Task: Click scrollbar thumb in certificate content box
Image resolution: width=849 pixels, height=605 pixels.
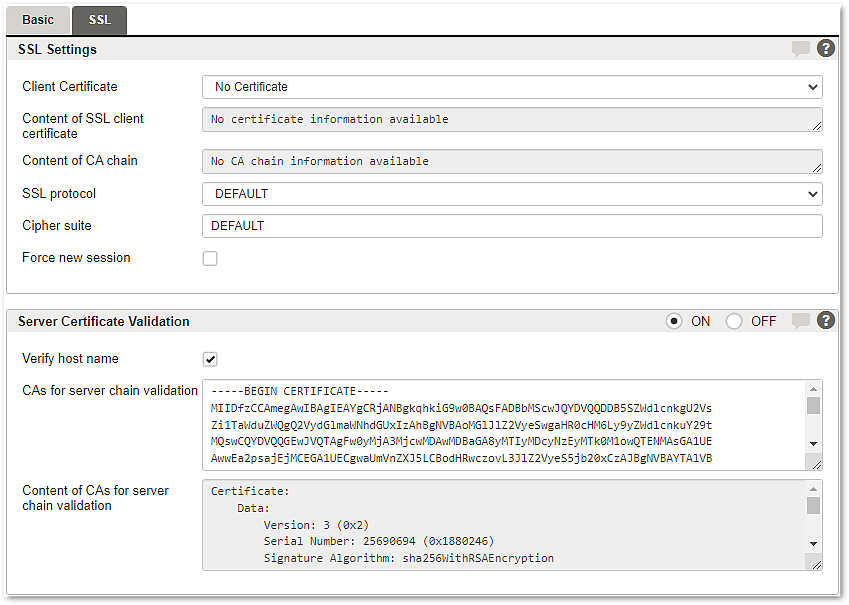Action: tap(813, 505)
